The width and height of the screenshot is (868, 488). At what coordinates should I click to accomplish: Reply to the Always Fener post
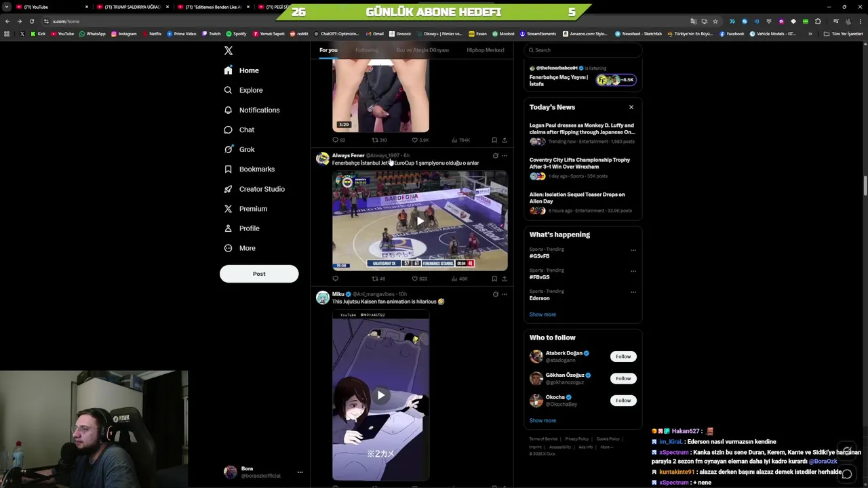coord(335,279)
